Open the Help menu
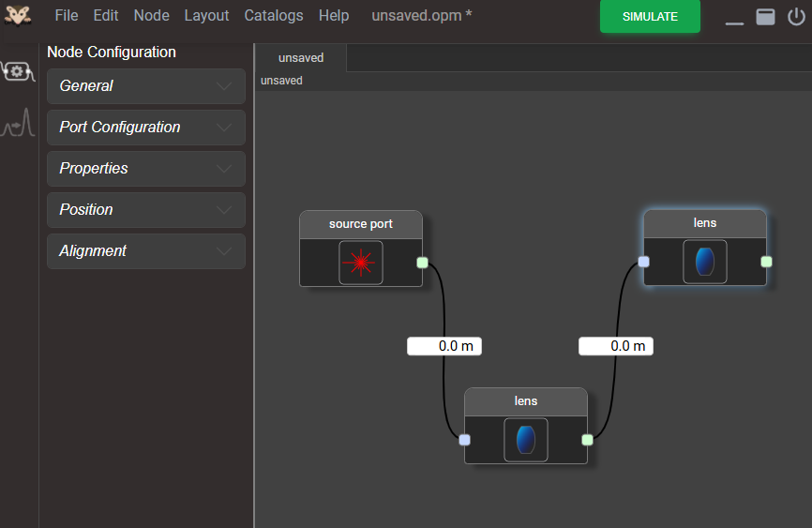The height and width of the screenshot is (528, 812). [334, 16]
